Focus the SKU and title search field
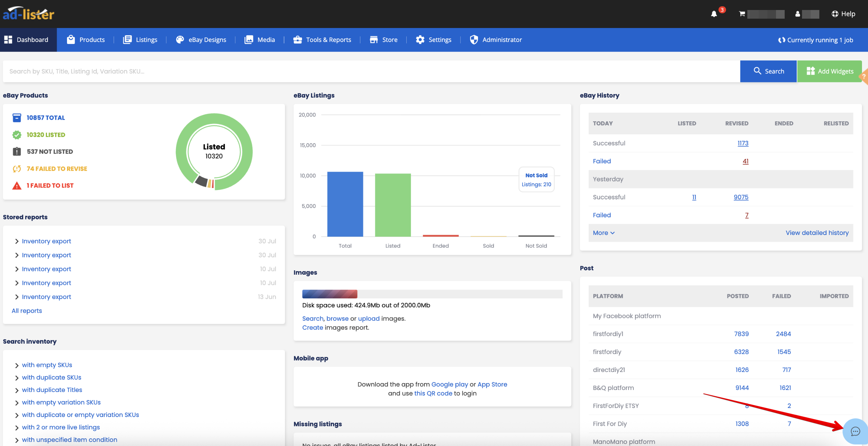Viewport: 868px width, 446px height. tap(371, 71)
